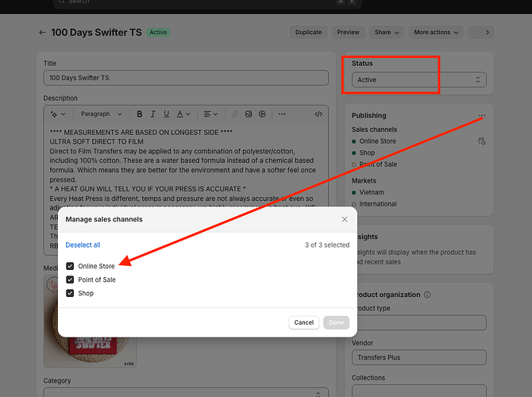Click the '3 of 3 selected' counter text
The image size is (532, 397).
click(327, 245)
